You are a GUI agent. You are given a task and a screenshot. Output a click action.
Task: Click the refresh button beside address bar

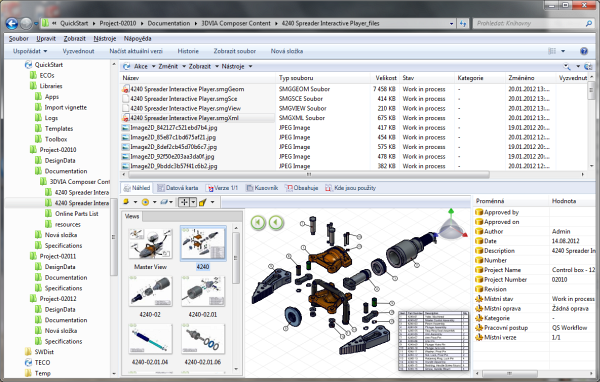click(463, 23)
